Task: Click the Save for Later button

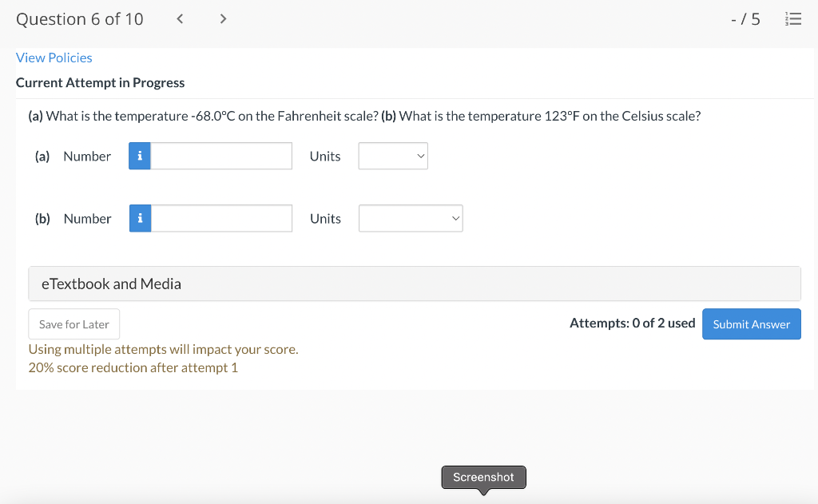Action: [x=73, y=324]
